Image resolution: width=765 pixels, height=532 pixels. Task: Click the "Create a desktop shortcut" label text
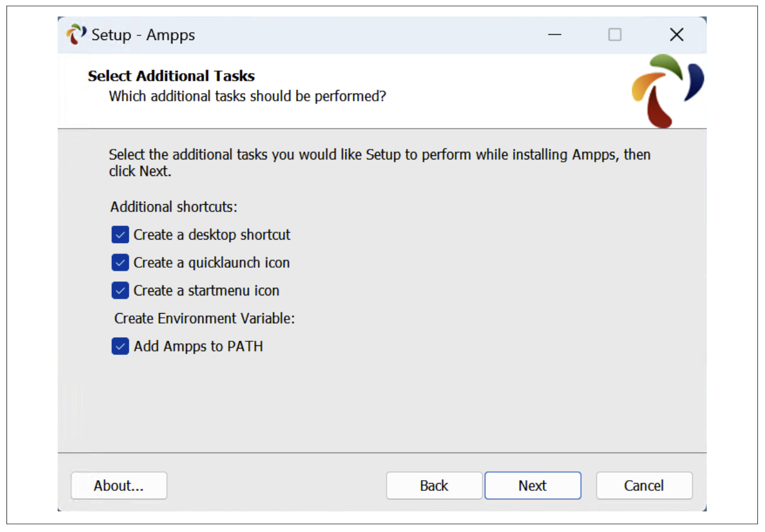pyautogui.click(x=212, y=235)
